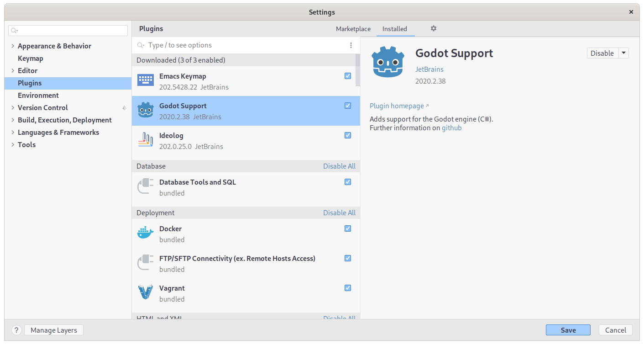The image size is (644, 345).
Task: Select Plugins in settings tree
Action: (x=68, y=83)
